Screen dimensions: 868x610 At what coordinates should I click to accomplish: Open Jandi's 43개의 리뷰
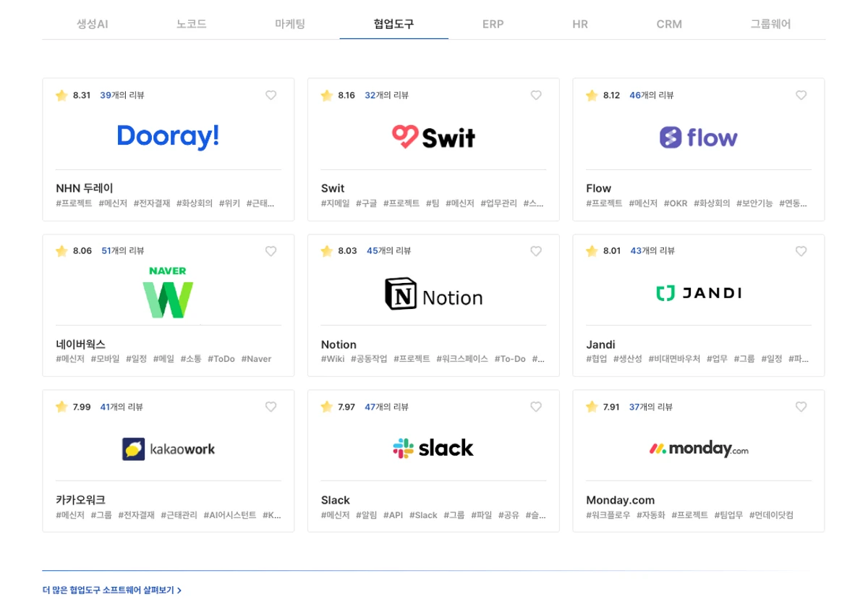(652, 251)
